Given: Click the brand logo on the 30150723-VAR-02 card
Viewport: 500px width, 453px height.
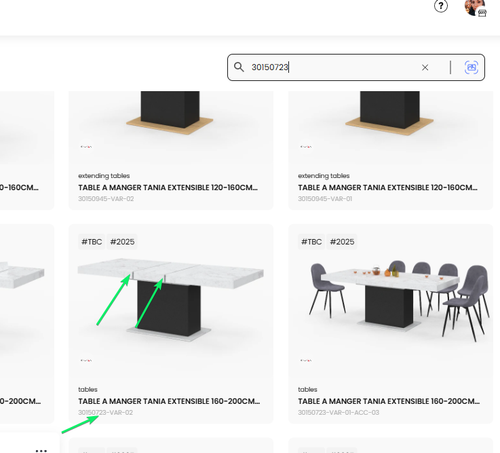Looking at the screenshot, I should (x=86, y=360).
